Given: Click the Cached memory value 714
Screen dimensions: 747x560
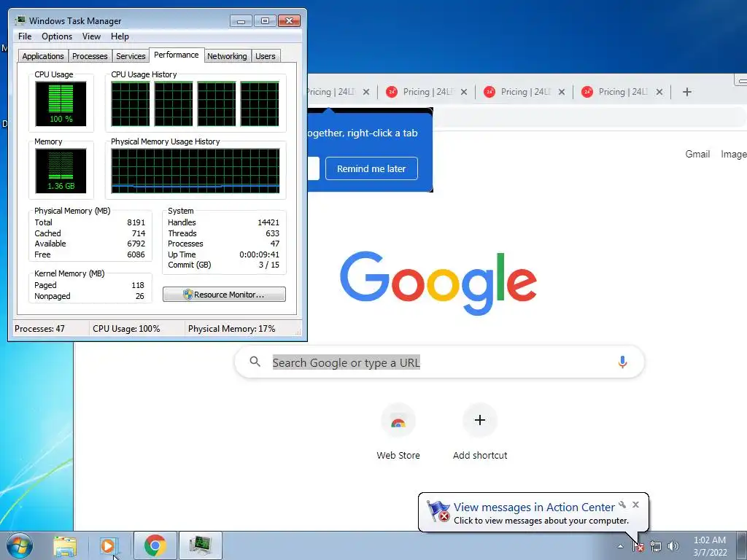Looking at the screenshot, I should [139, 233].
